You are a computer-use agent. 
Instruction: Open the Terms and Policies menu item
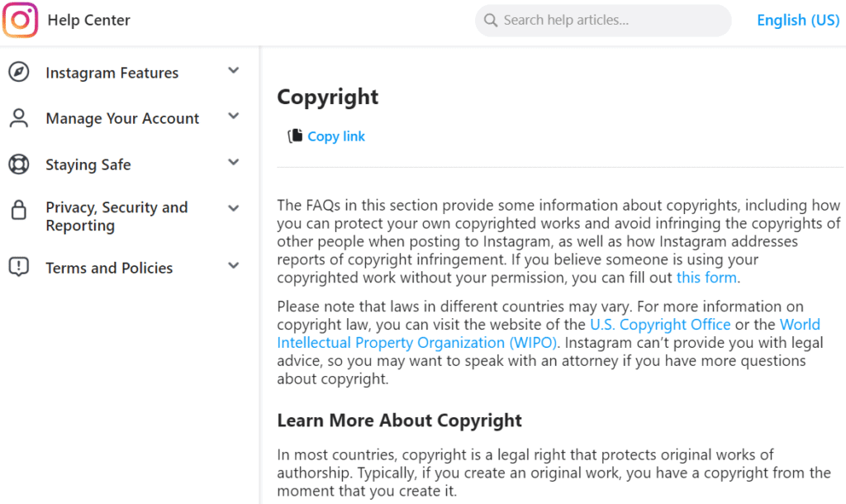109,268
